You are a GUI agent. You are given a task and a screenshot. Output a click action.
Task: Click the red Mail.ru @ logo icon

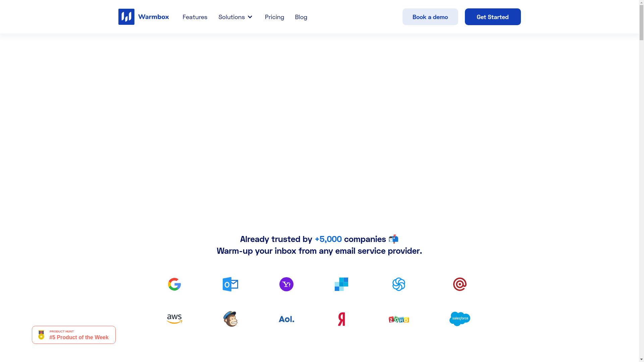(x=460, y=284)
